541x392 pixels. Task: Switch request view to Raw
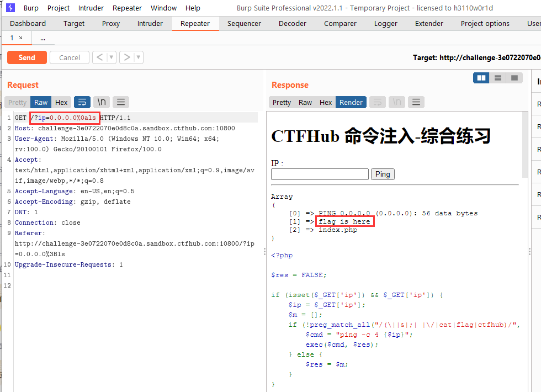[41, 103]
